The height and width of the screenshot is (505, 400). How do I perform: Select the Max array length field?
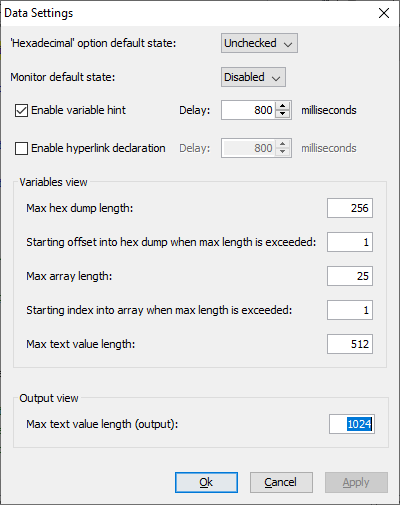[350, 276]
